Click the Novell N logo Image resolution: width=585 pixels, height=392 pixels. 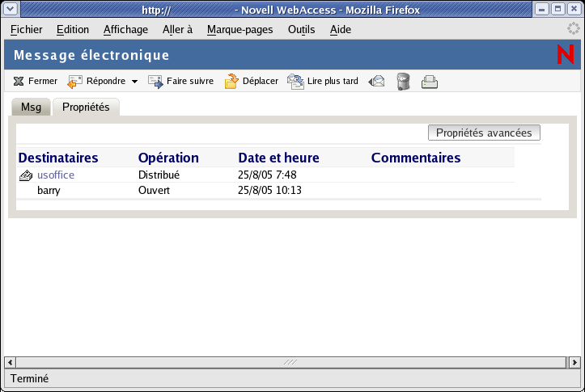pos(566,54)
